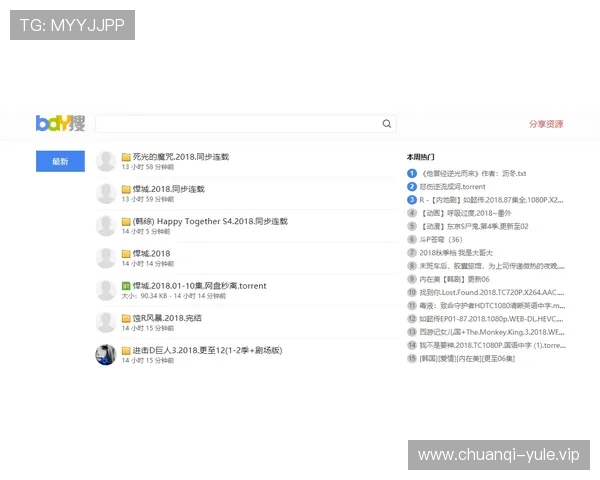600x480 pixels.
Task: Click blue rank badge number 1
Action: (412, 173)
